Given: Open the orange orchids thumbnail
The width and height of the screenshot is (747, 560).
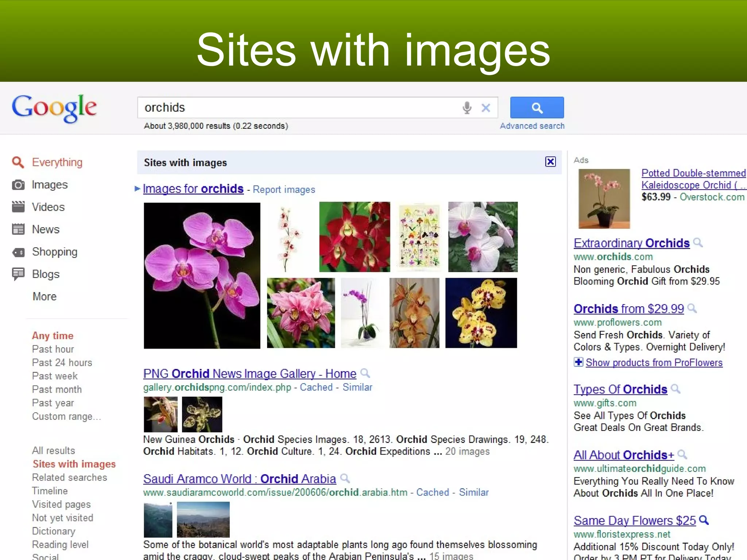Looking at the screenshot, I should pyautogui.click(x=414, y=313).
